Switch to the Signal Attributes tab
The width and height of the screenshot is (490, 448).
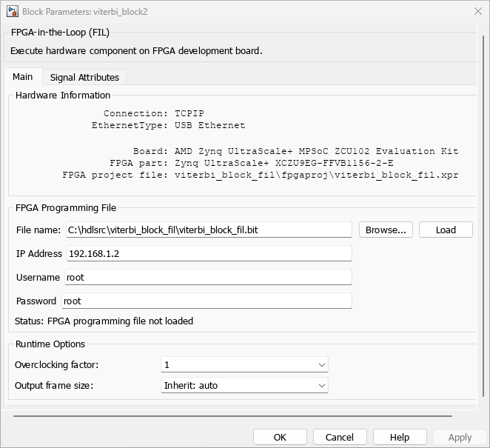84,77
